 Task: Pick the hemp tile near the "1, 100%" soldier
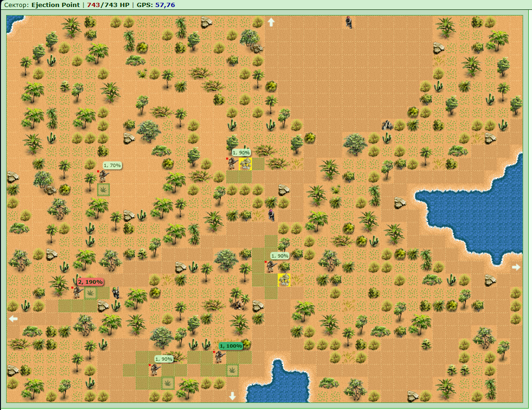pyautogui.click(x=232, y=370)
